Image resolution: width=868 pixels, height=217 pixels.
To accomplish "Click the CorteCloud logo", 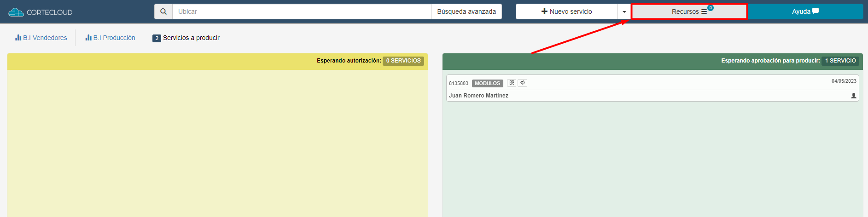I will click(41, 12).
